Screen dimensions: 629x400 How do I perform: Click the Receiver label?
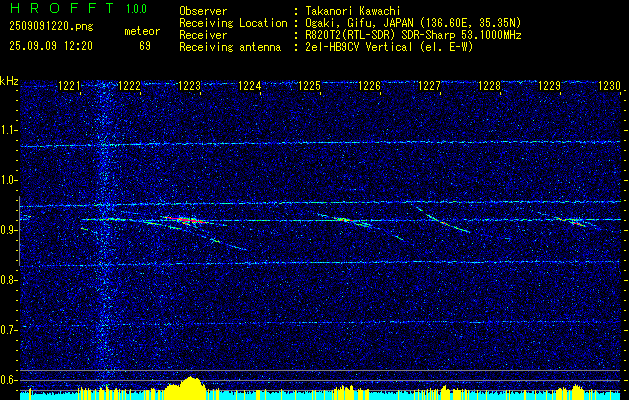[203, 35]
